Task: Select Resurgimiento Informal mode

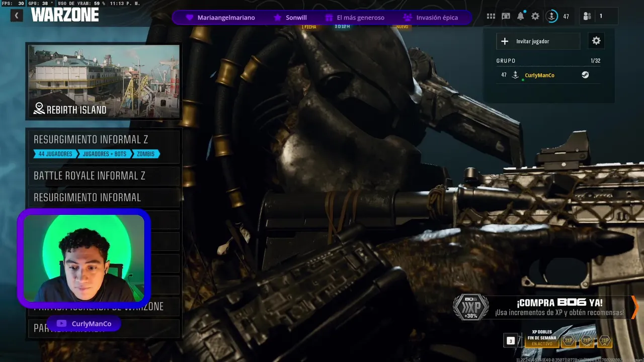Action: point(104,198)
